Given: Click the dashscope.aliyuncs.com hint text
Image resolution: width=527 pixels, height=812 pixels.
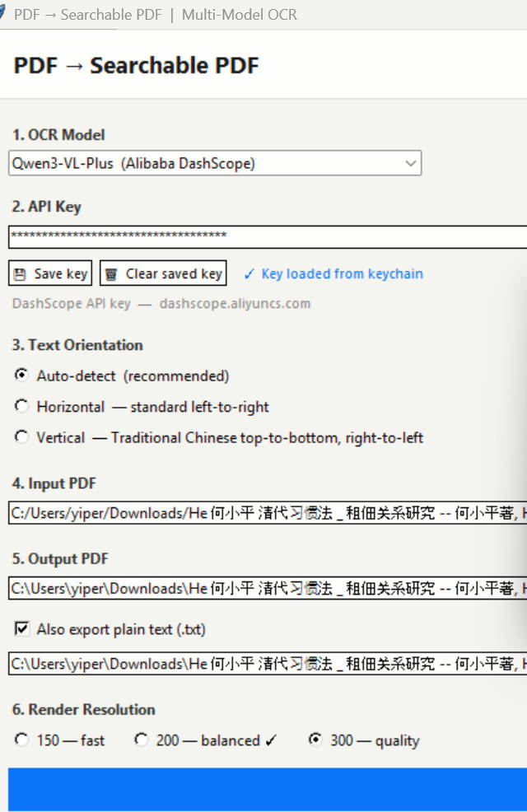Looking at the screenshot, I should coord(235,303).
